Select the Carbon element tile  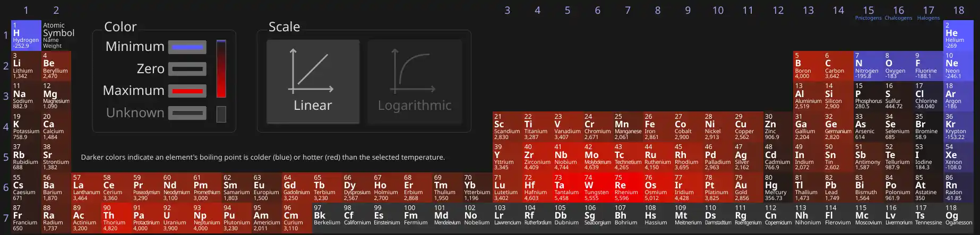837,66
